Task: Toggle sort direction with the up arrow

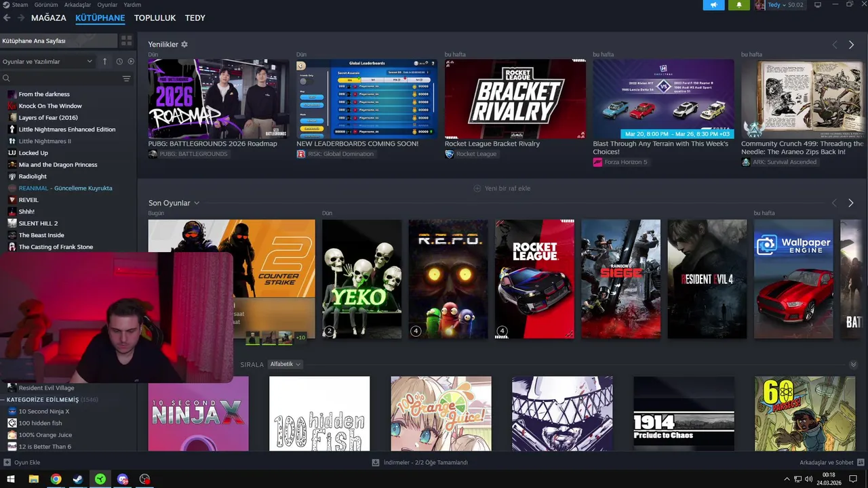Action: [x=104, y=61]
